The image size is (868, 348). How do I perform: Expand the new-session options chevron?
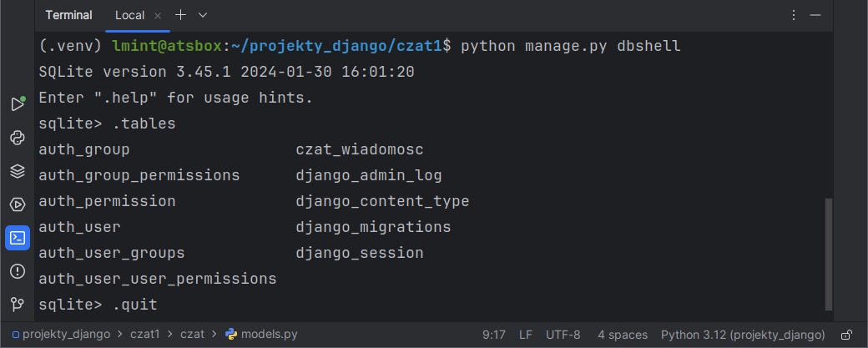point(203,15)
